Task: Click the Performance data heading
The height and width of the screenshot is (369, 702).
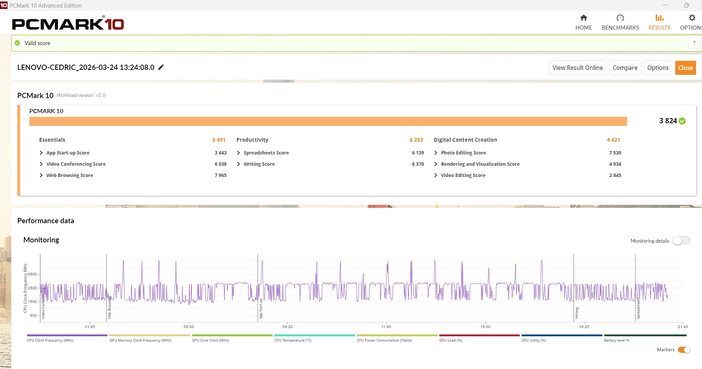Action: click(46, 221)
